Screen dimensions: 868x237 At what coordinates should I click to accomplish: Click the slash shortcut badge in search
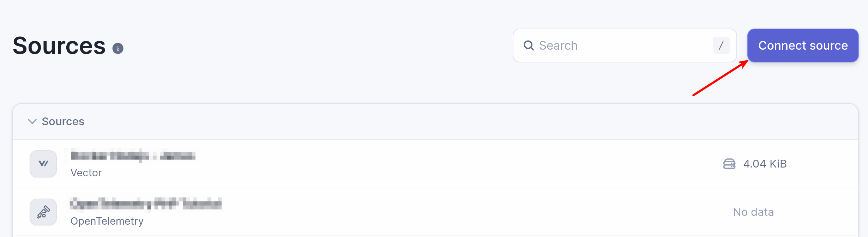721,45
